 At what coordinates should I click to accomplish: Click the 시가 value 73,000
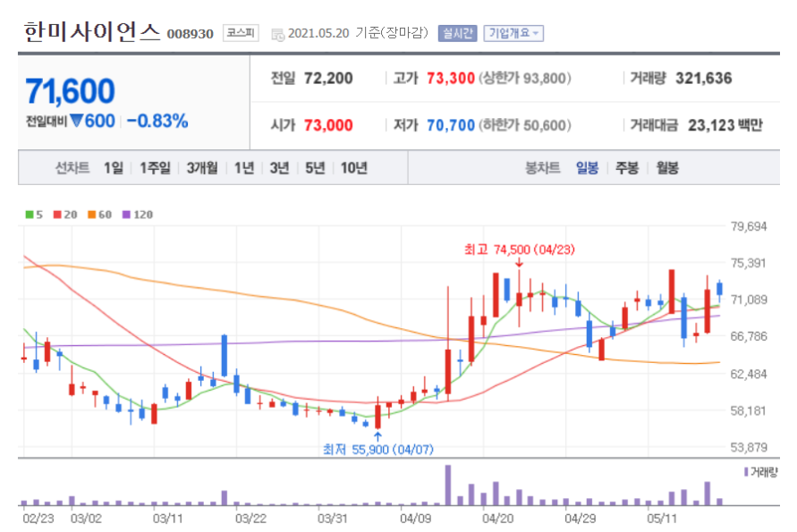(x=328, y=125)
